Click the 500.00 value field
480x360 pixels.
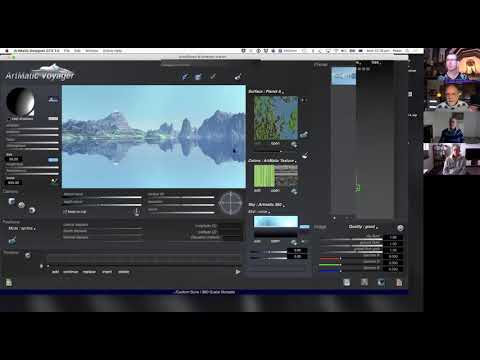[14, 182]
